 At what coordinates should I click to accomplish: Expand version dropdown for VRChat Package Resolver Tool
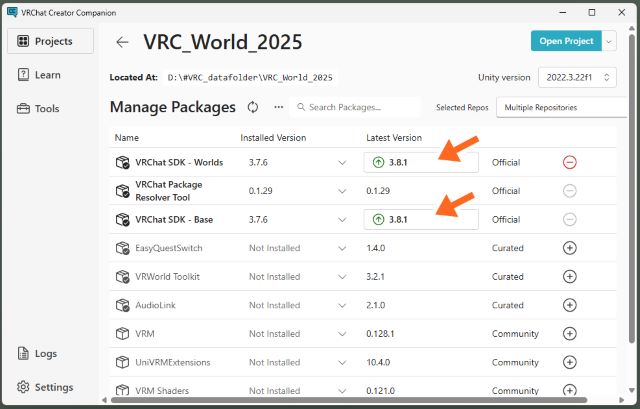pos(342,191)
